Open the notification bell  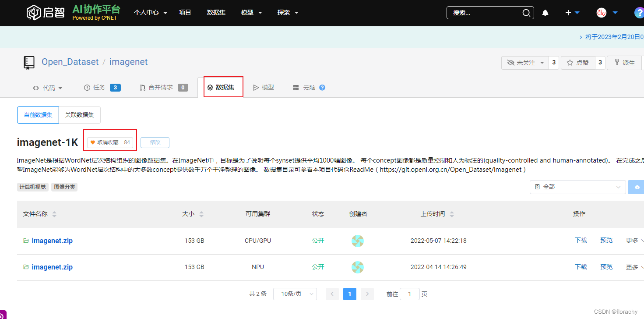tap(545, 13)
